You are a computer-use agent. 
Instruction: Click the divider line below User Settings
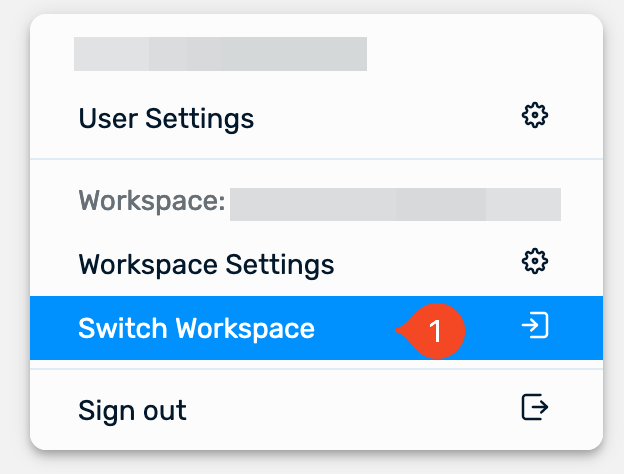pyautogui.click(x=316, y=159)
